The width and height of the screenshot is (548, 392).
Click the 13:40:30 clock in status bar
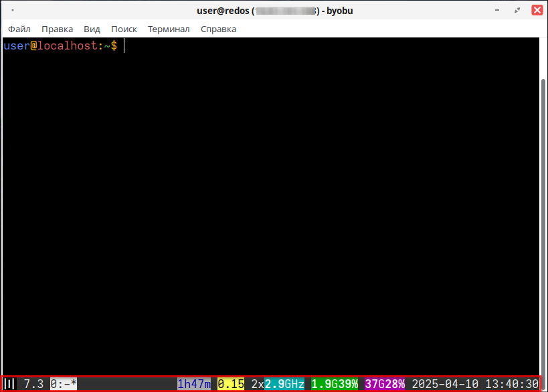point(512,384)
